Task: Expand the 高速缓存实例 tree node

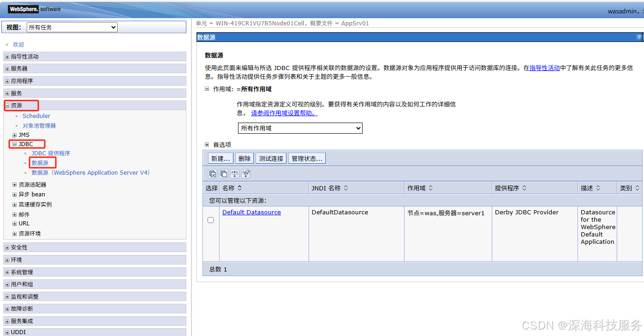Action: click(15, 205)
